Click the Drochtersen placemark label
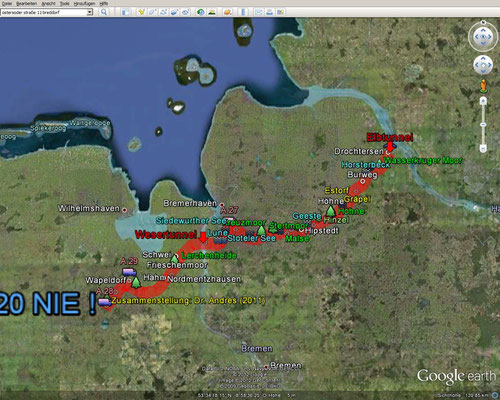 pos(359,151)
